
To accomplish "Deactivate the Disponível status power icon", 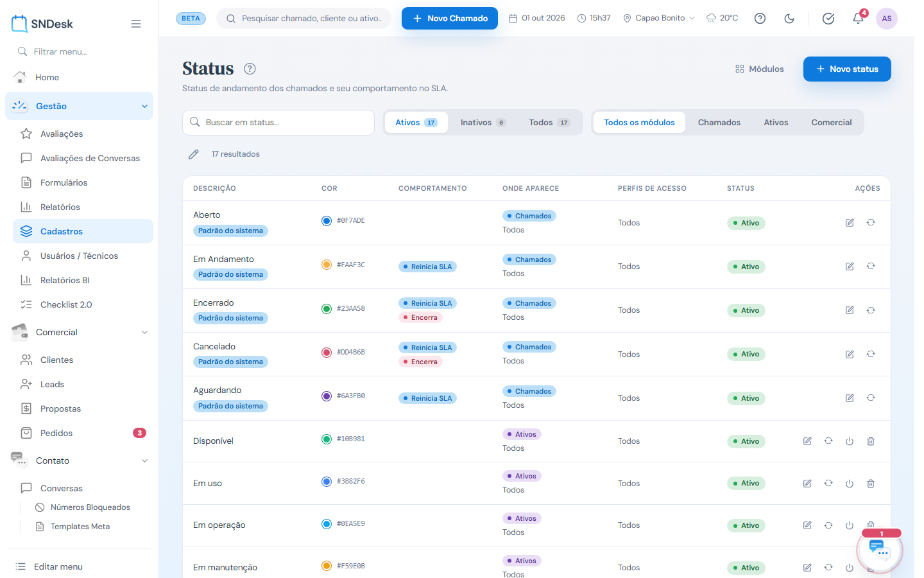I will [850, 441].
